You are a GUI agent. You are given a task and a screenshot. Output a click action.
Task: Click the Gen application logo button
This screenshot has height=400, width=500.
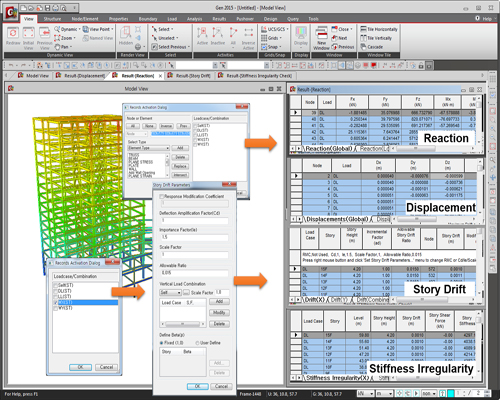[x=11, y=13]
